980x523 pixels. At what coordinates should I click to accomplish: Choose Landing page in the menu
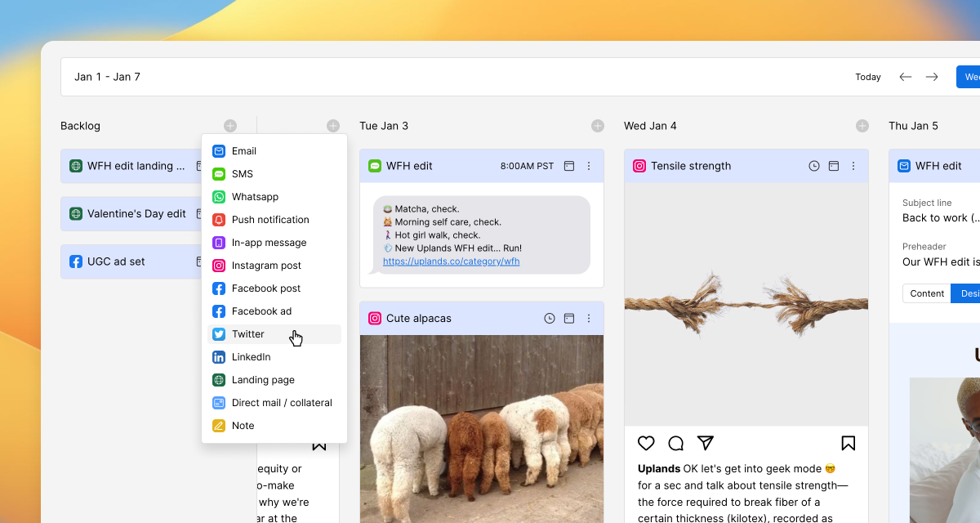click(x=274, y=380)
